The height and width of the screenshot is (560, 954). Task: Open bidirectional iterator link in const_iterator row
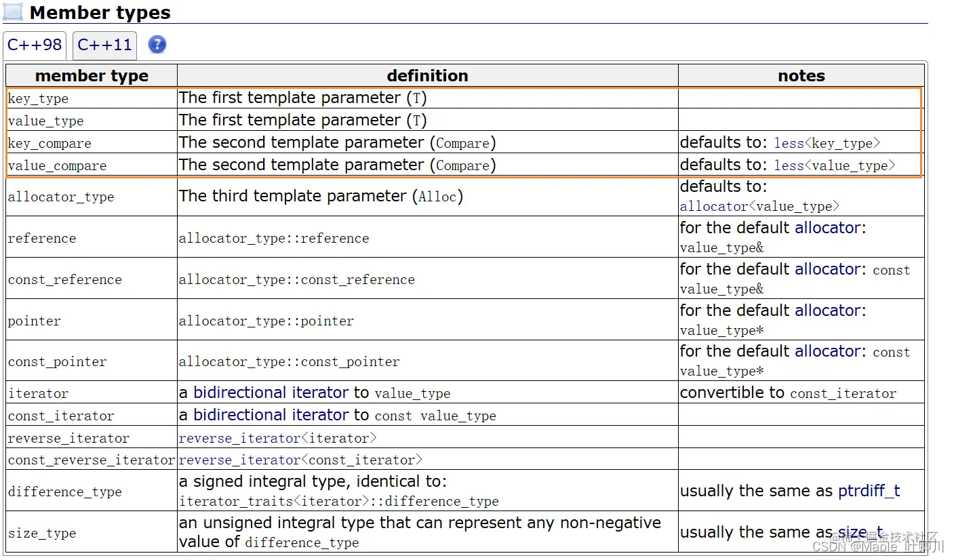pos(271,415)
